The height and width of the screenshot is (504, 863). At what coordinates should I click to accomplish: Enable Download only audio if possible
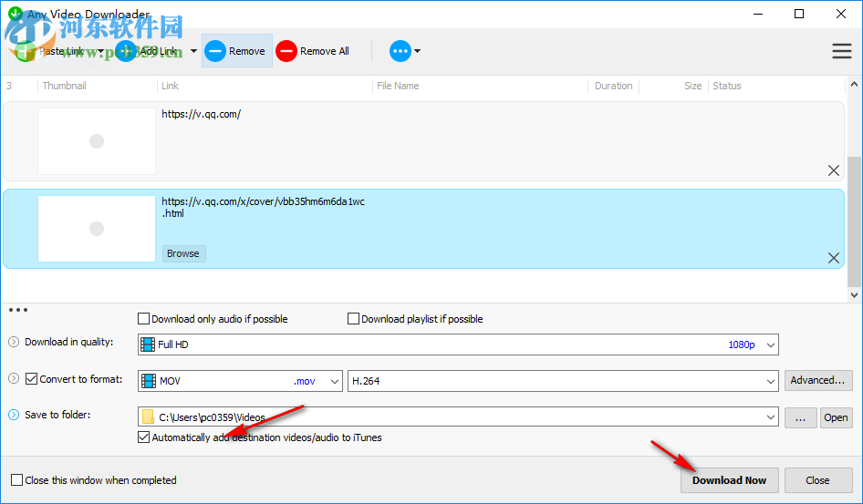click(x=143, y=319)
